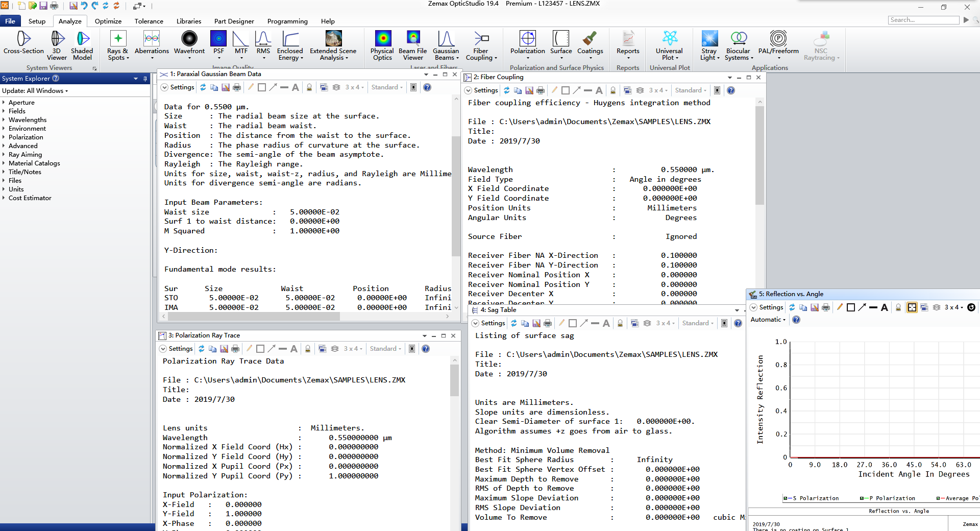Toggle lock on Polarization Ray Trace window
The image size is (980, 531).
click(x=308, y=349)
